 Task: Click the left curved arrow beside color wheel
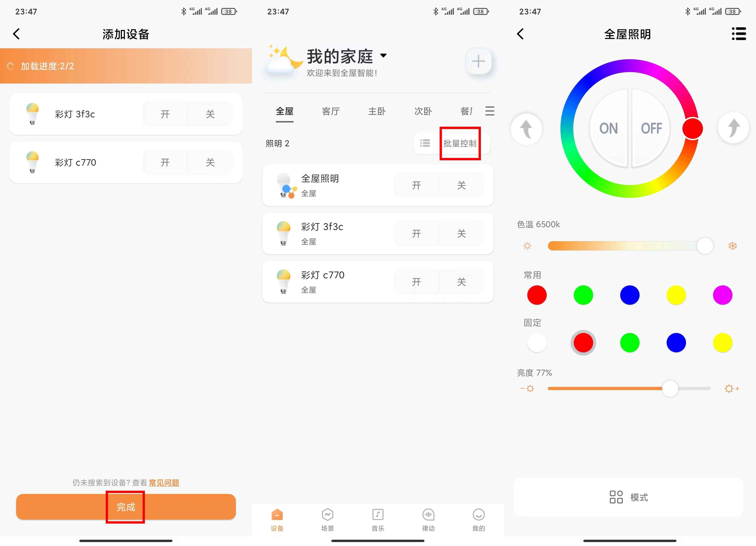(526, 129)
